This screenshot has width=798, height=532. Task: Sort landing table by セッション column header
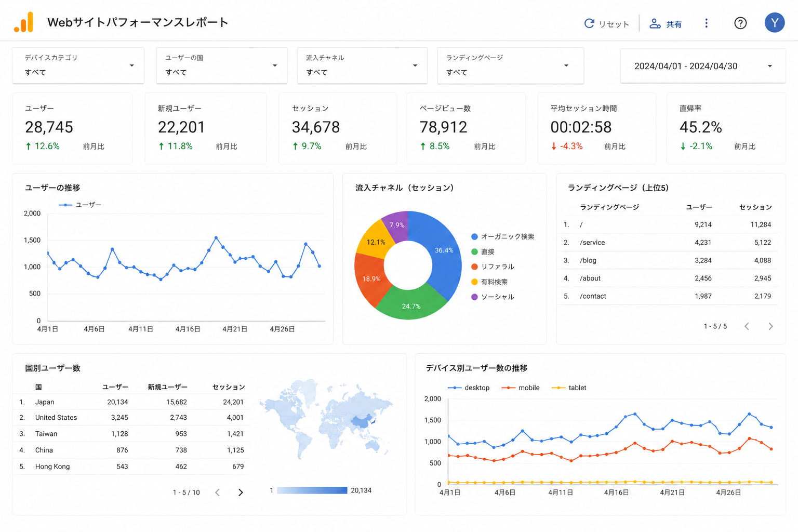[755, 207]
